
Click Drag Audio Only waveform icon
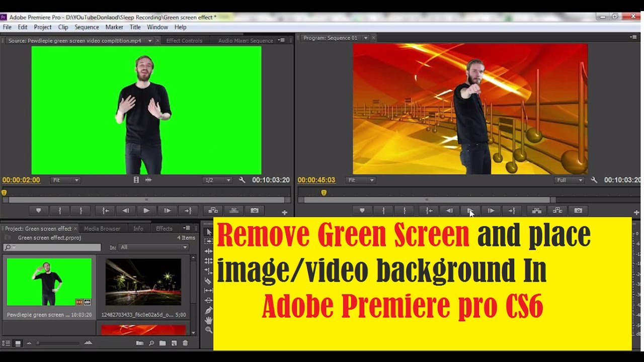click(148, 180)
